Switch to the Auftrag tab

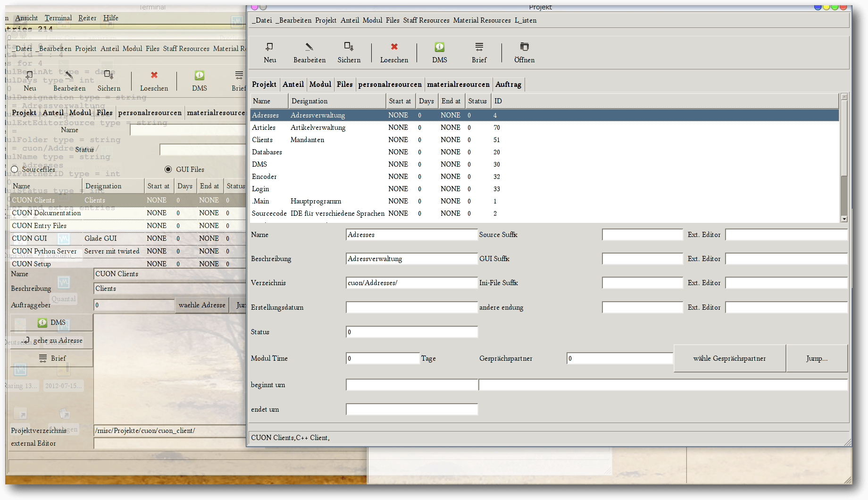coord(508,85)
